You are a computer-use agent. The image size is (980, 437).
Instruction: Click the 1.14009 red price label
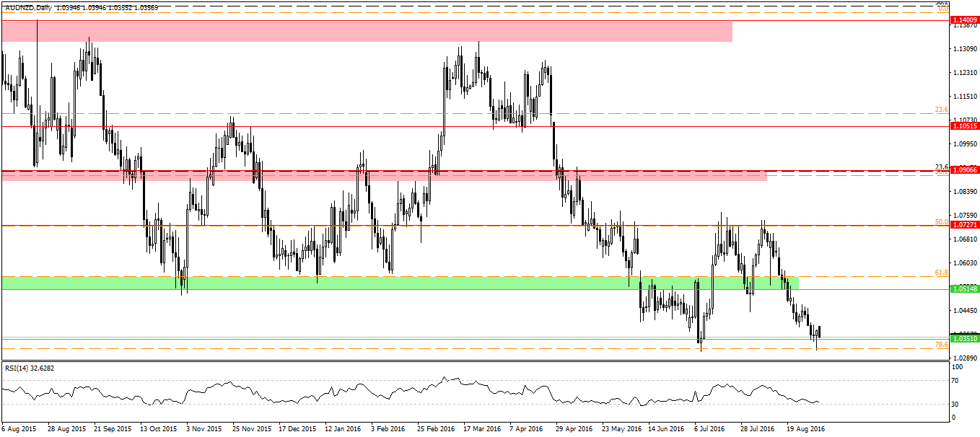(x=964, y=20)
